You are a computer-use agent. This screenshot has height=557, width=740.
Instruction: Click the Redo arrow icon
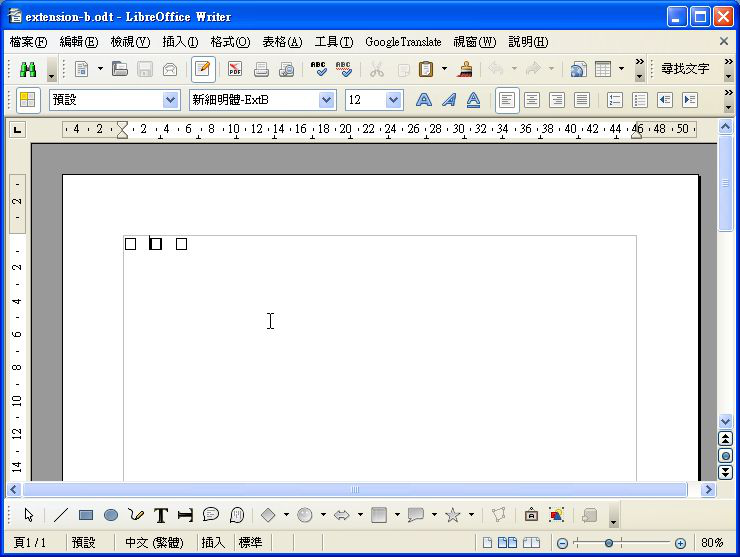point(533,69)
